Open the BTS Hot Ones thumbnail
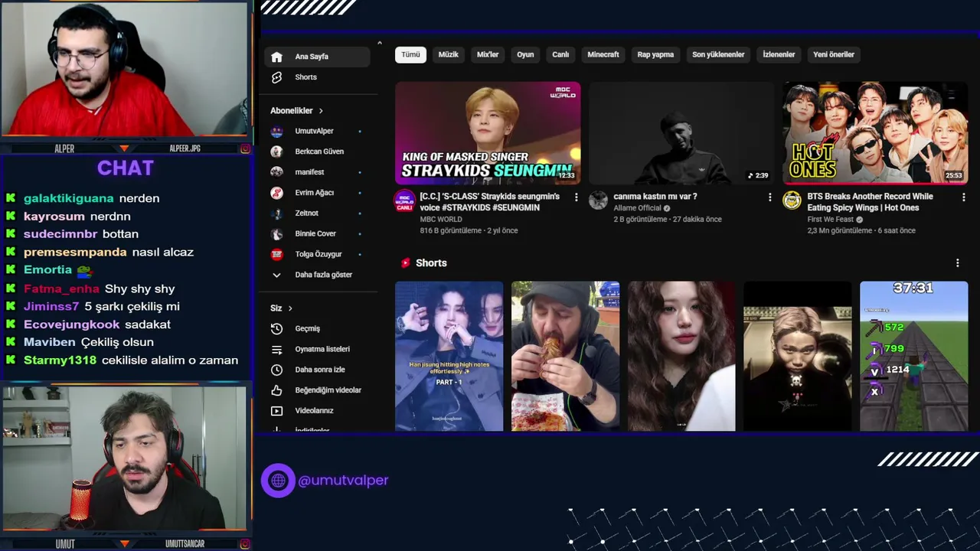980x551 pixels. coord(875,133)
